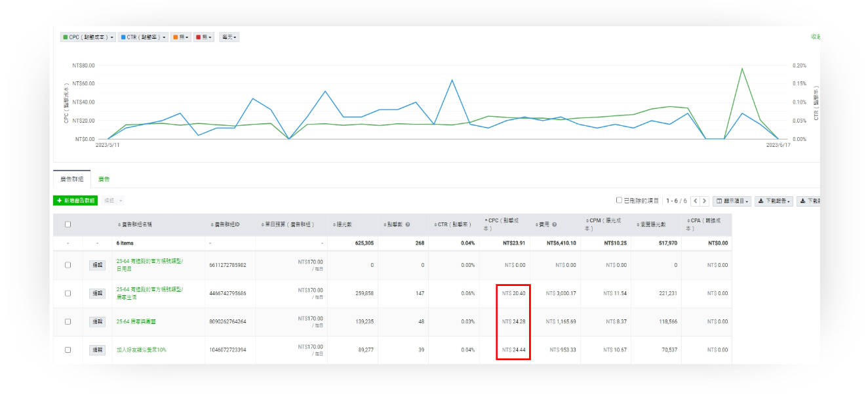
Task: Click the CPM cell NT$ 11.54
Action: point(614,293)
